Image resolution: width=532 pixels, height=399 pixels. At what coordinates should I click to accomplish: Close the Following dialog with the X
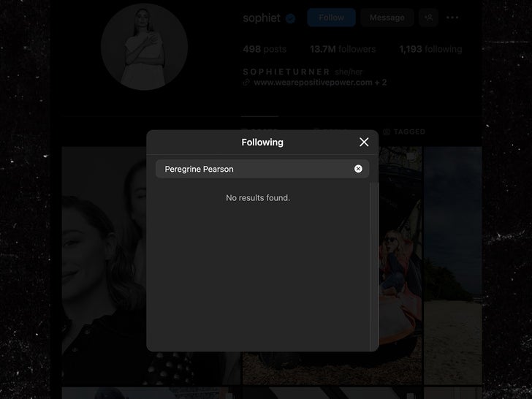(x=364, y=142)
